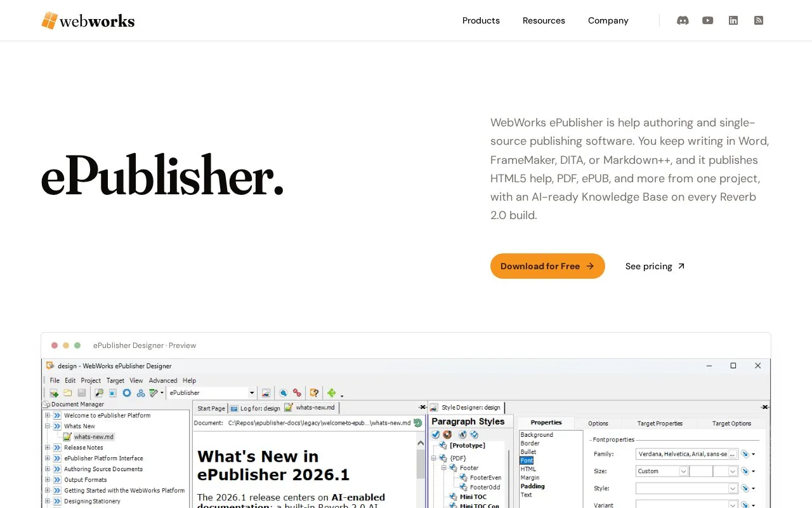Screen dimensions: 812x508
Task: Open the RSS feed icon
Action: click(759, 20)
